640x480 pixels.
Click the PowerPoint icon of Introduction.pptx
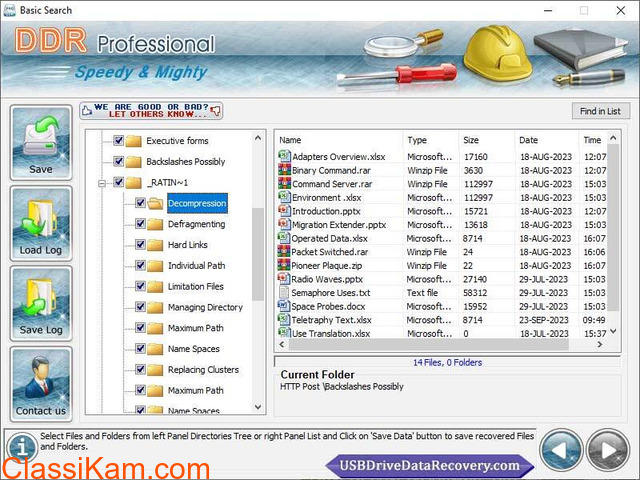click(x=284, y=211)
